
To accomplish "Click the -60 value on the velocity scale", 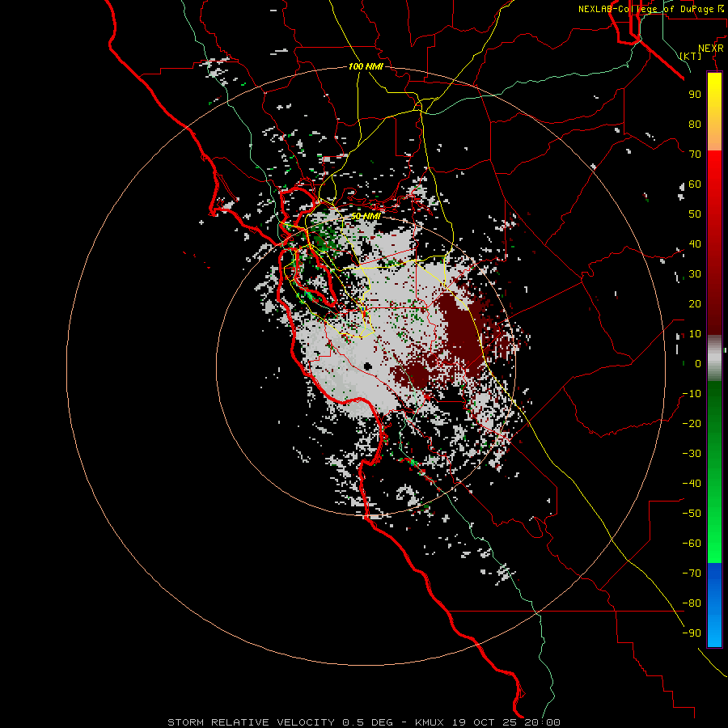I will click(x=692, y=544).
